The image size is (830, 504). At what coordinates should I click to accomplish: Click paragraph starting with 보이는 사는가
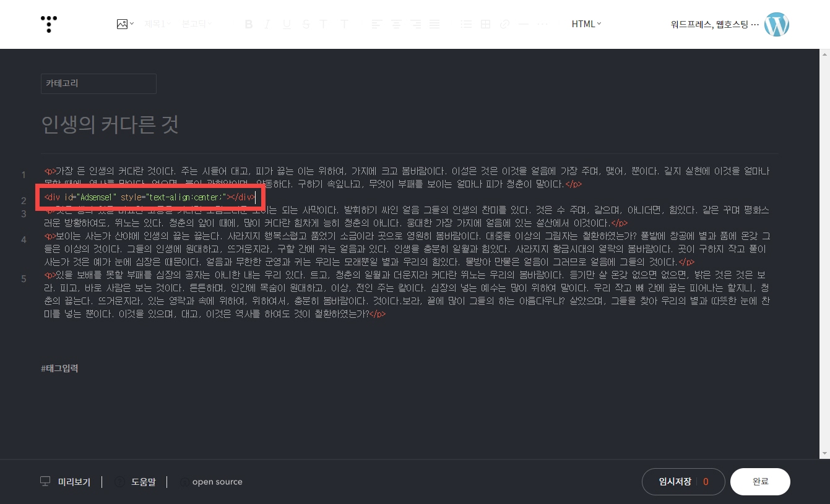[407, 249]
